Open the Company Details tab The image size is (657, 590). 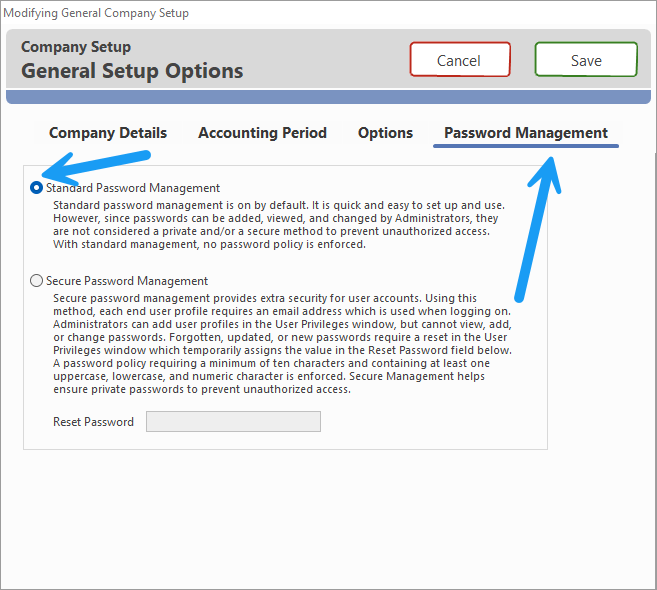[x=108, y=133]
